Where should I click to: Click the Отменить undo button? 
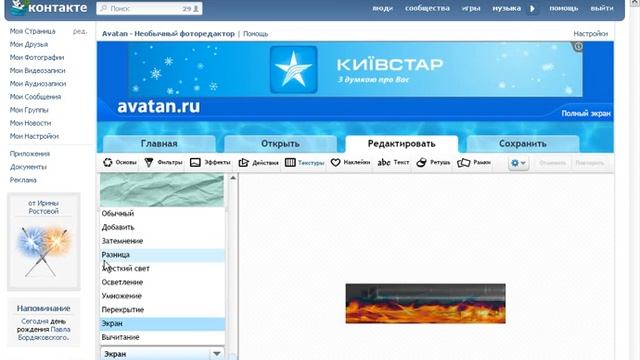click(x=552, y=163)
